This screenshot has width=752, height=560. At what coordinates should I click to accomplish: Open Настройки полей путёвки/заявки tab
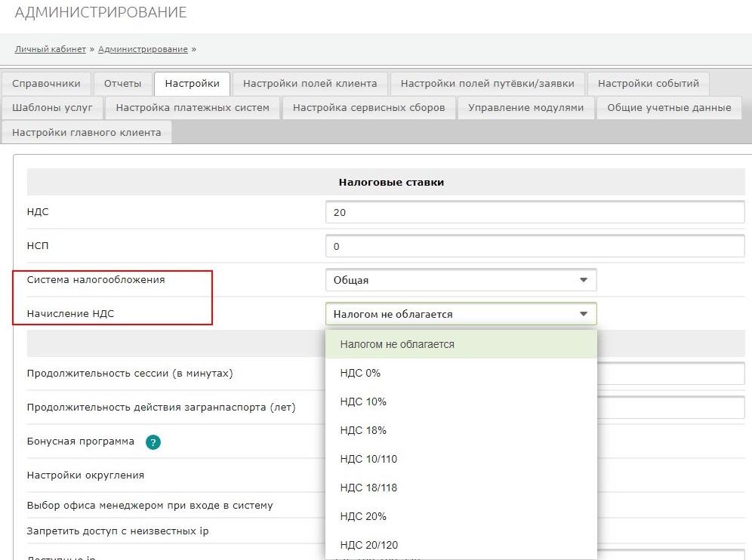(487, 84)
